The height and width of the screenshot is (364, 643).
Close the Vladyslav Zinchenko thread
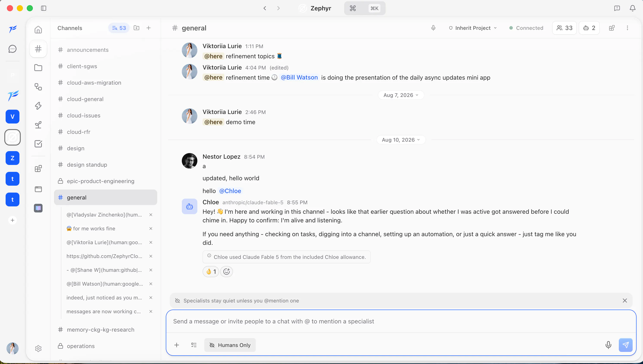(151, 215)
